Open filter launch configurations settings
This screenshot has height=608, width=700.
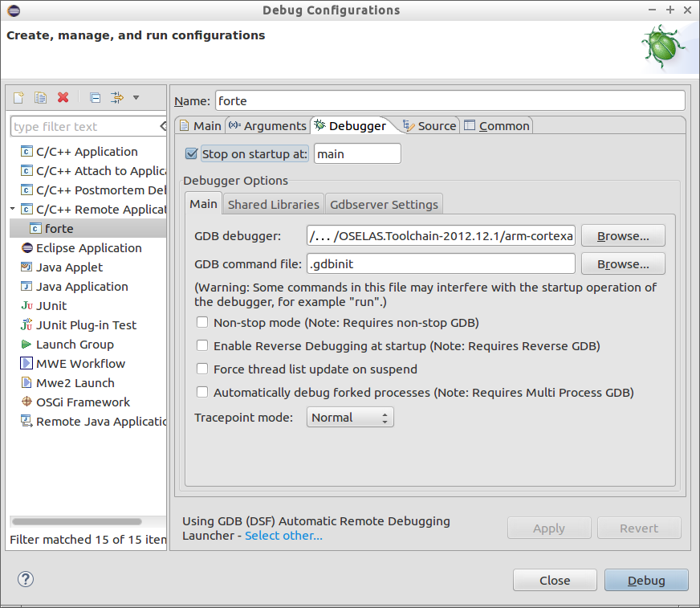[116, 97]
